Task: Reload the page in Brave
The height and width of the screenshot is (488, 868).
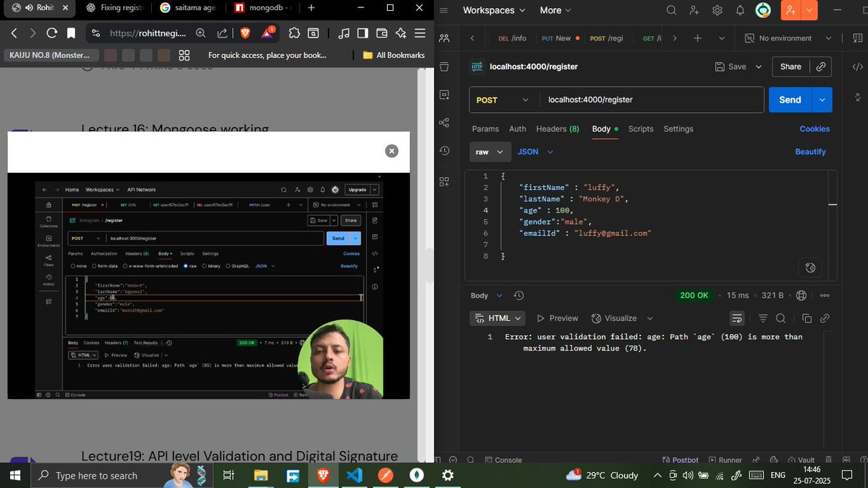Action: 51,33
